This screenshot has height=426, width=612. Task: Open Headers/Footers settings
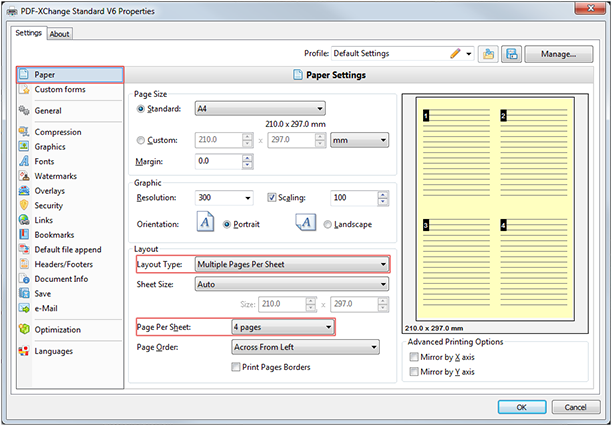coord(65,264)
